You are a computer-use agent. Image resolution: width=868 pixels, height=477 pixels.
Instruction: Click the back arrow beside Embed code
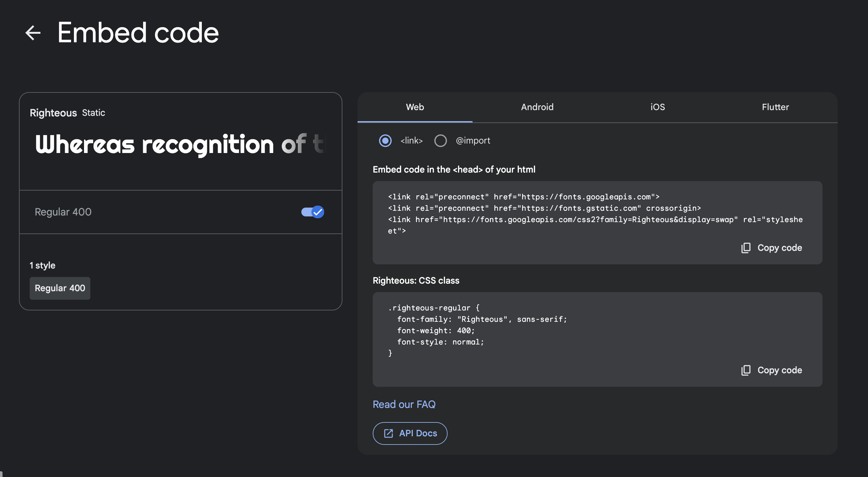pos(33,33)
